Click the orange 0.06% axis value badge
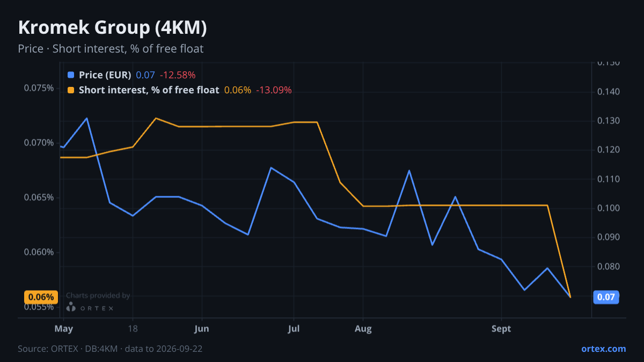The image size is (644, 362). (x=40, y=297)
